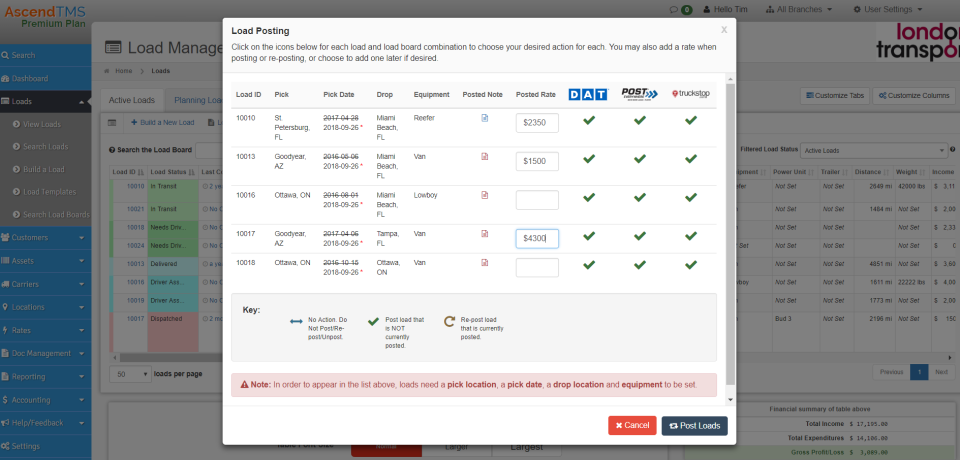Click the Customize Columns button
The image size is (960, 460).
point(914,96)
